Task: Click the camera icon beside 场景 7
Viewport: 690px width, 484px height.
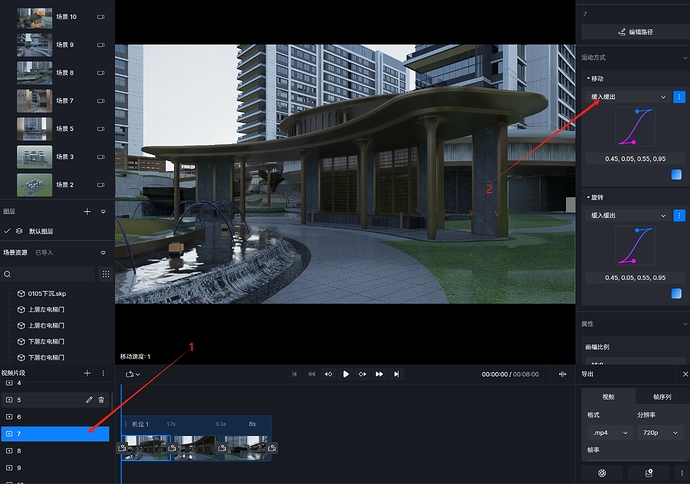Action: coord(101,101)
